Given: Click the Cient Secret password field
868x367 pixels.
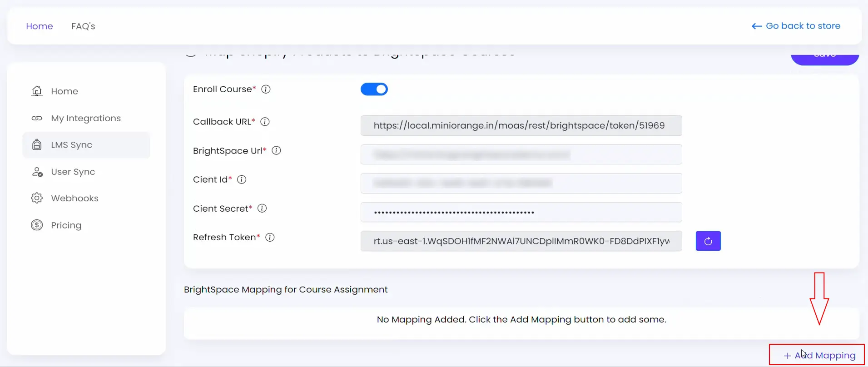Looking at the screenshot, I should [x=521, y=212].
